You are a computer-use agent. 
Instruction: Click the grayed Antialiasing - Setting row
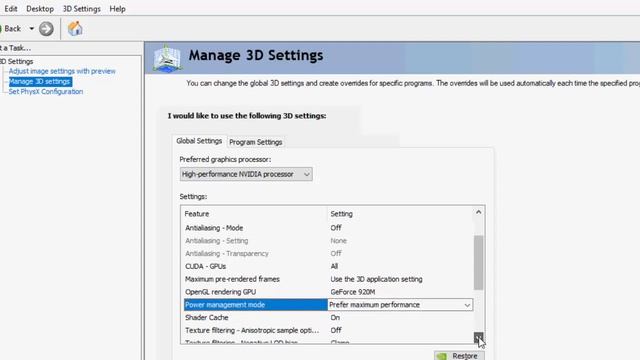(328, 241)
